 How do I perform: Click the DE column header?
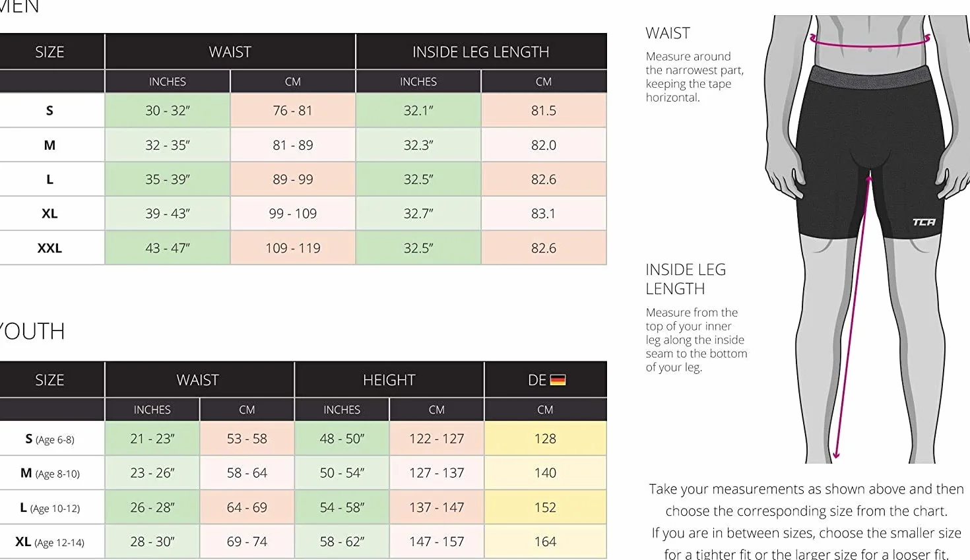click(x=546, y=380)
